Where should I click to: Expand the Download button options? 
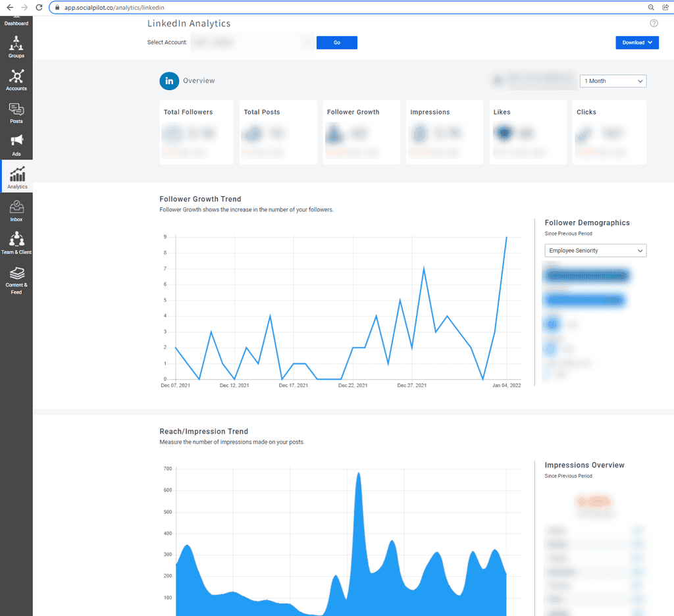tap(650, 42)
